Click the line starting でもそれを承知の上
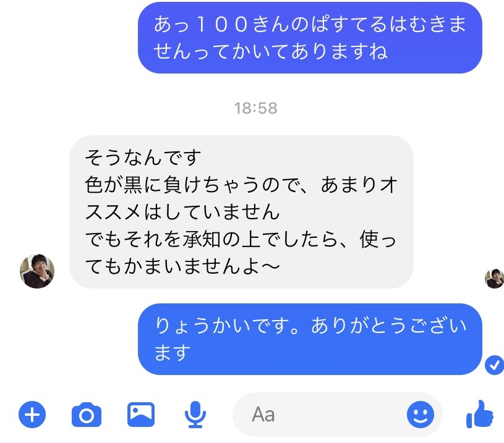Screen dimensions: 504x443 (241, 239)
